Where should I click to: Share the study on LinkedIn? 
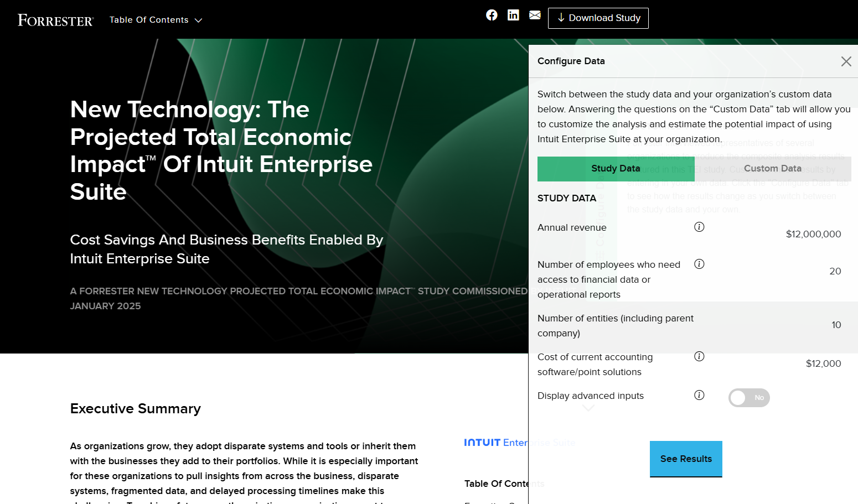(x=513, y=15)
